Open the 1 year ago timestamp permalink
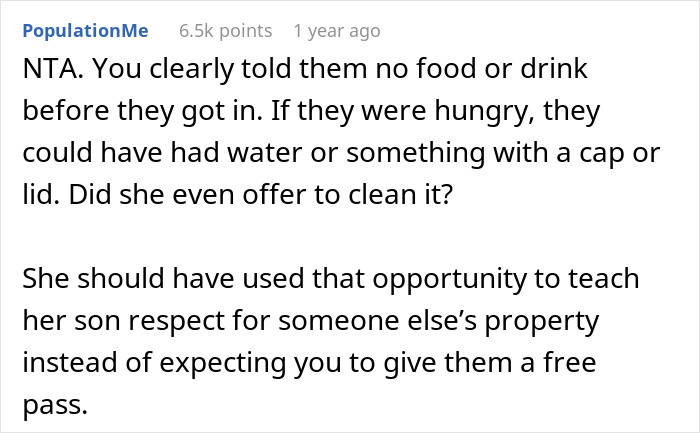This screenshot has height=433, width=700. pos(337,31)
